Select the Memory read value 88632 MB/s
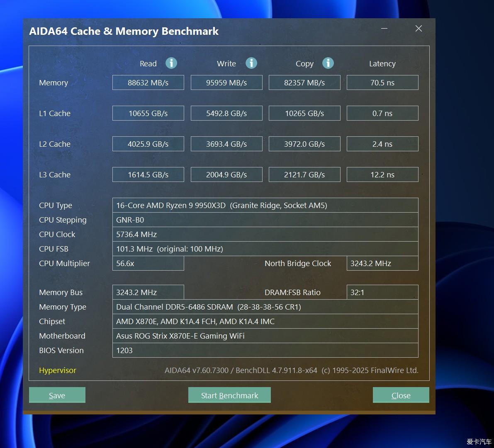494x448 pixels. click(x=148, y=82)
